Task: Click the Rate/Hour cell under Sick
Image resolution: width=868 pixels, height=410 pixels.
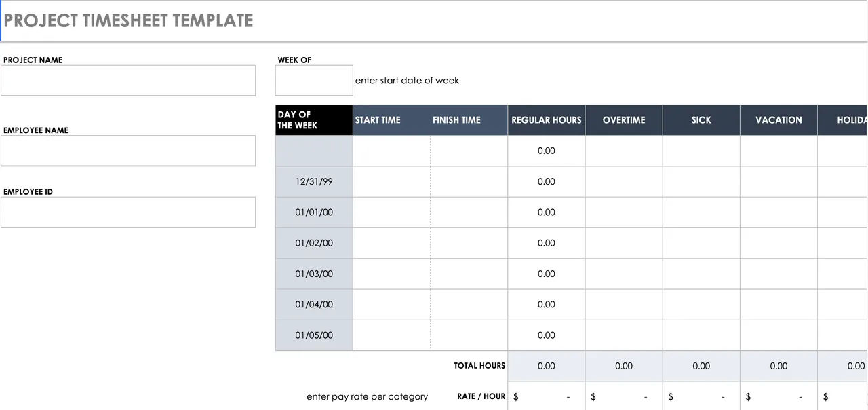Action: pyautogui.click(x=701, y=396)
